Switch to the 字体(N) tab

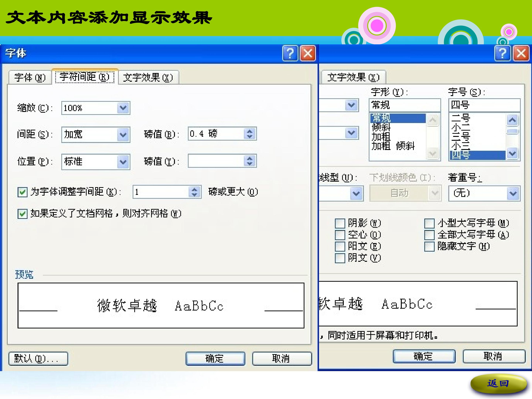[30, 77]
